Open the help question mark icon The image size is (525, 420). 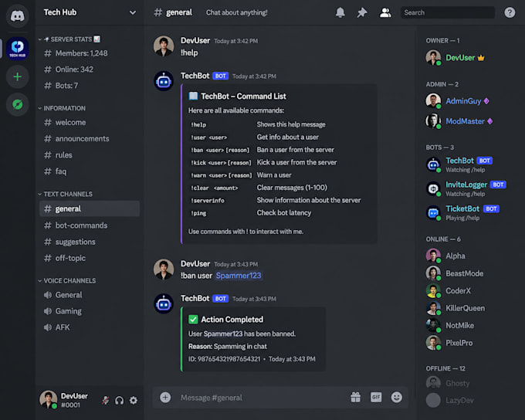click(x=510, y=12)
